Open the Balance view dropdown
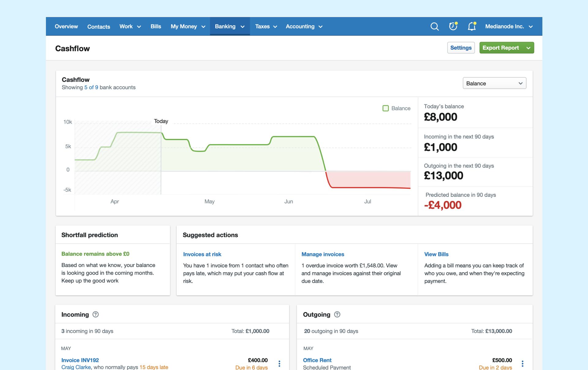This screenshot has width=588, height=370. [494, 83]
